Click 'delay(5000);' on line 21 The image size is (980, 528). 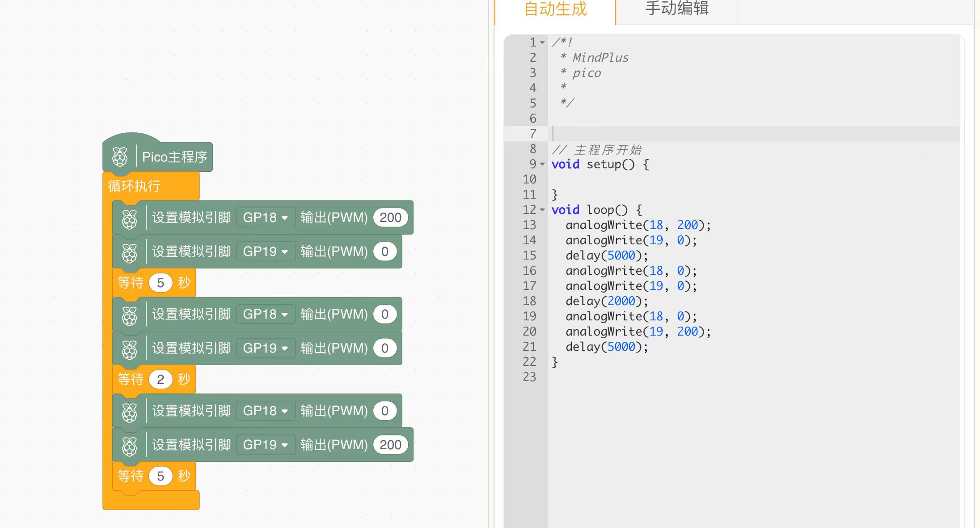[x=607, y=347]
